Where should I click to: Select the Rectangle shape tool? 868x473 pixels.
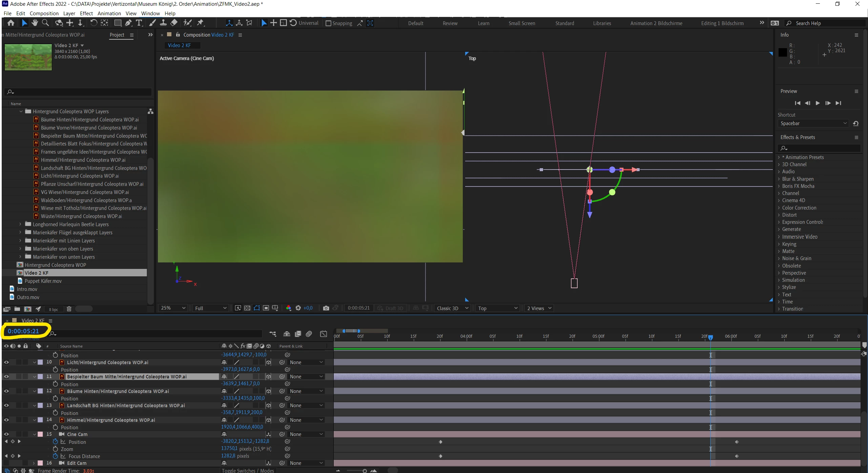(x=118, y=23)
